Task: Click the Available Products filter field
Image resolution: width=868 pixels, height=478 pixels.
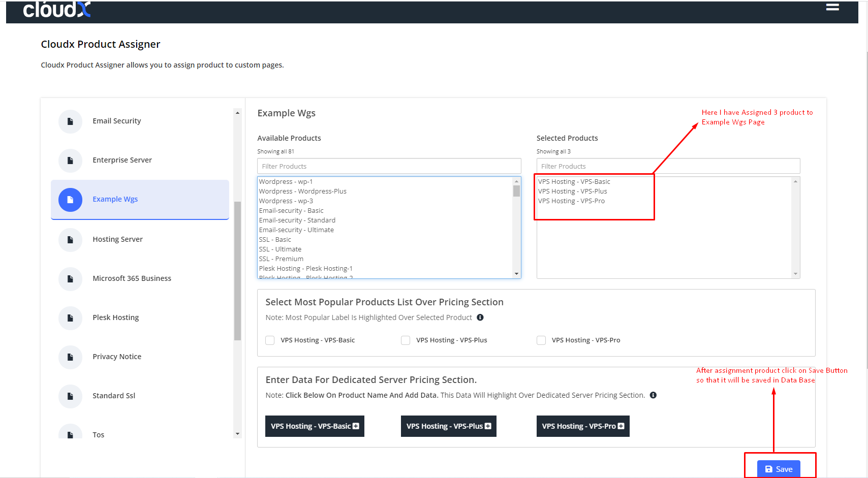Action: (389, 166)
